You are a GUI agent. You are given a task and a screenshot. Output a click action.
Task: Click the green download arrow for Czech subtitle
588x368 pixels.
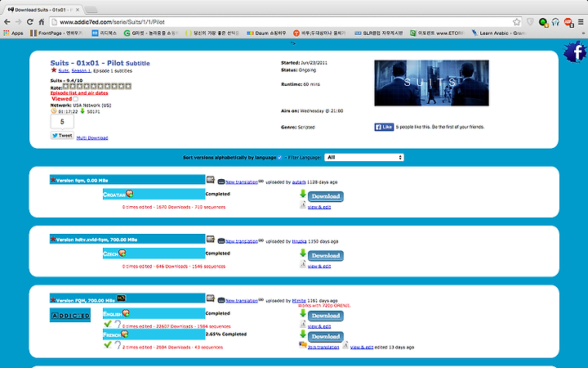(303, 253)
